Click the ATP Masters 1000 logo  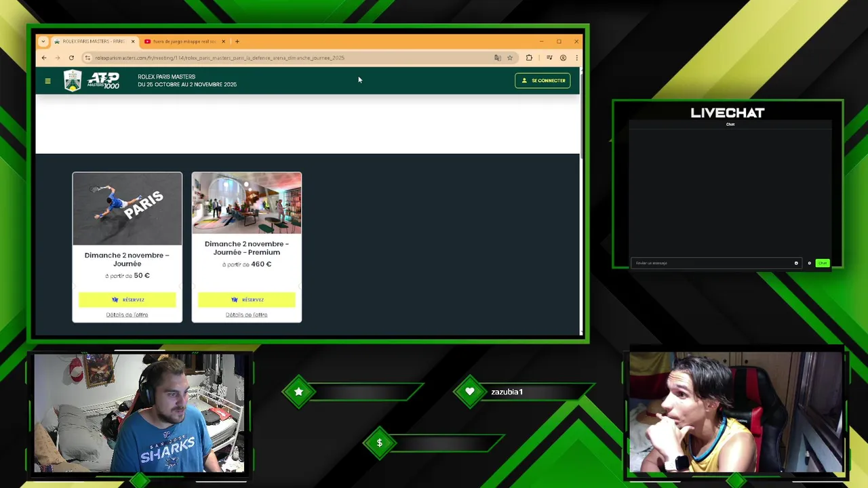103,81
